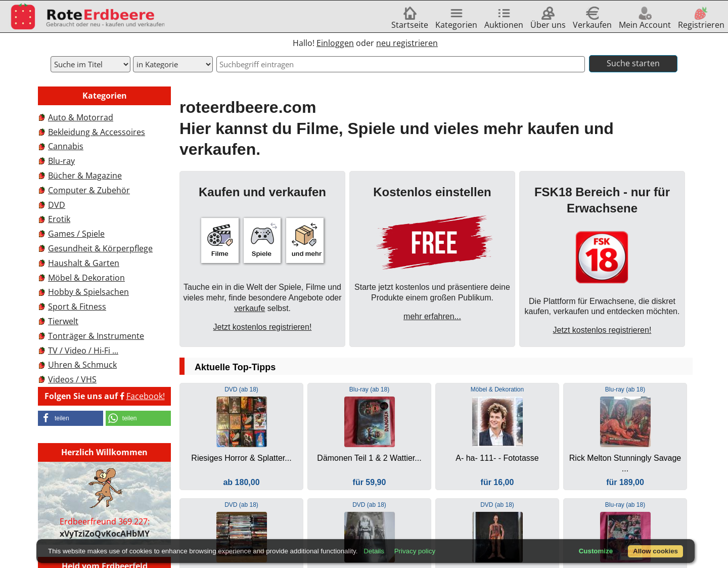Click 'A- ha- 111- - Fototasse' title
728x568 pixels.
(497, 458)
